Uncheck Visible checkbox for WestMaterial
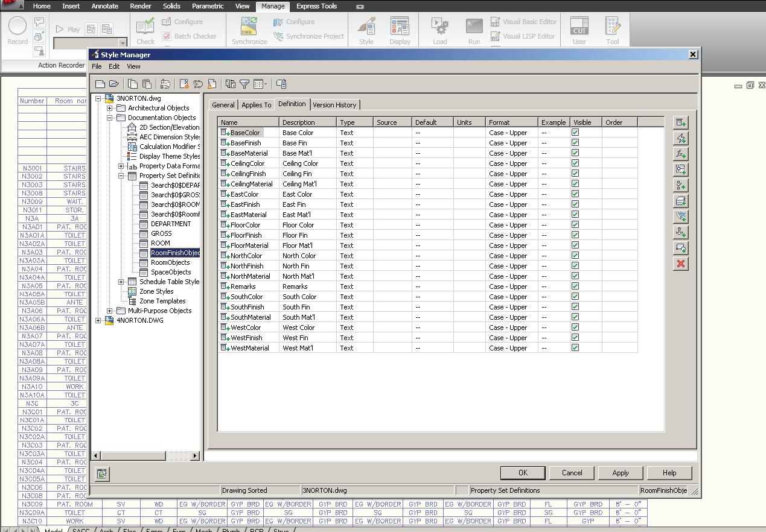The height and width of the screenshot is (532, 766). 575,347
